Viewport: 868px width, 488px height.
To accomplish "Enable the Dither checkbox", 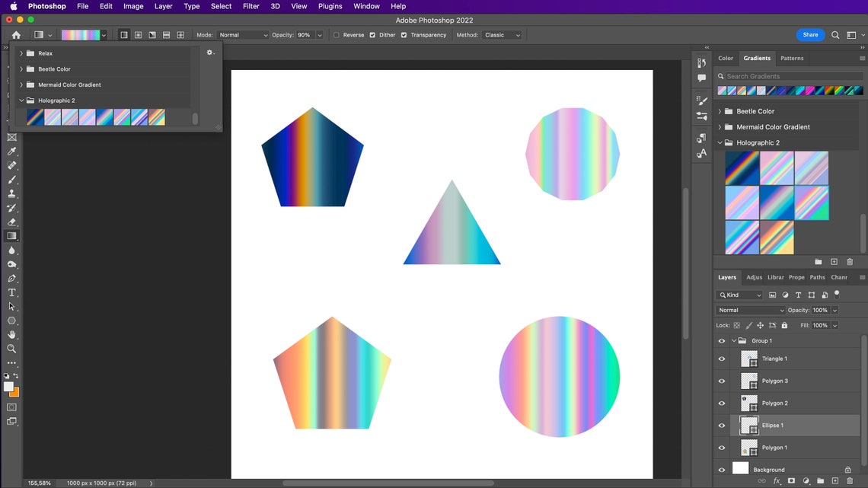I will point(374,34).
